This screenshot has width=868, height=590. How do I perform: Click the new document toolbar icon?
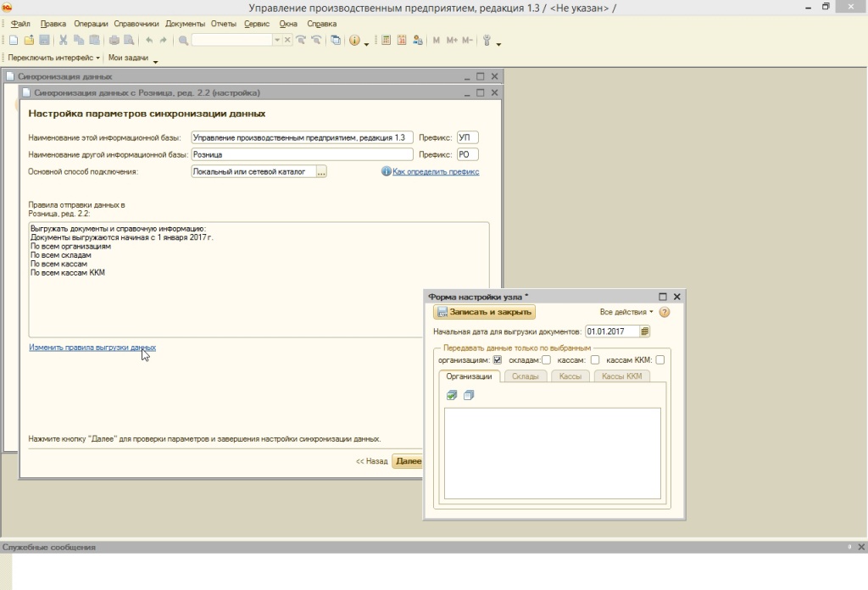pyautogui.click(x=14, y=40)
